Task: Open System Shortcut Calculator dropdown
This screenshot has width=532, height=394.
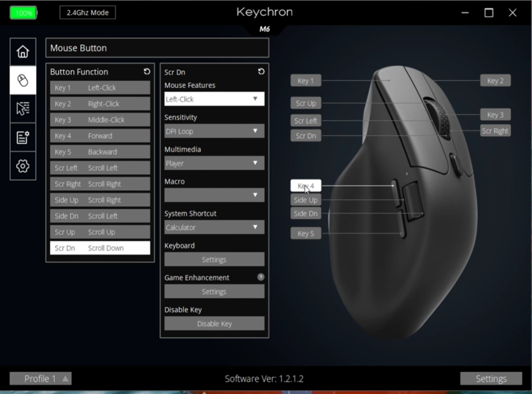Action: [x=215, y=227]
